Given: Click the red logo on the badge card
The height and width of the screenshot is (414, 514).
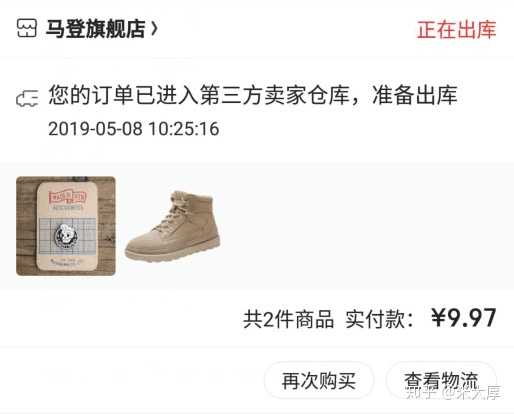Looking at the screenshot, I should (68, 197).
